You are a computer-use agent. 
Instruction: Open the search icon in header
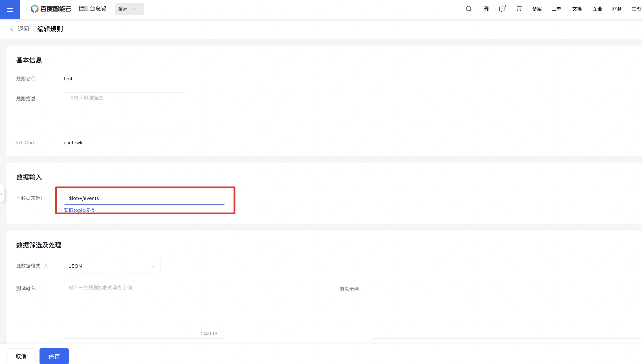(469, 9)
